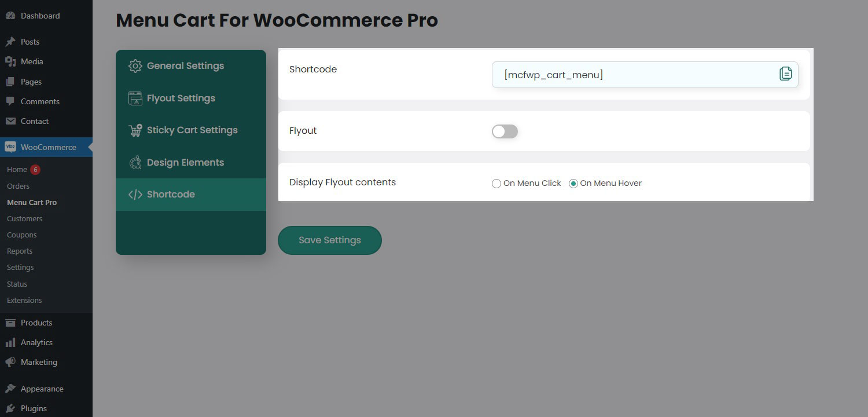Open the Dashboard menu item

pos(46,16)
